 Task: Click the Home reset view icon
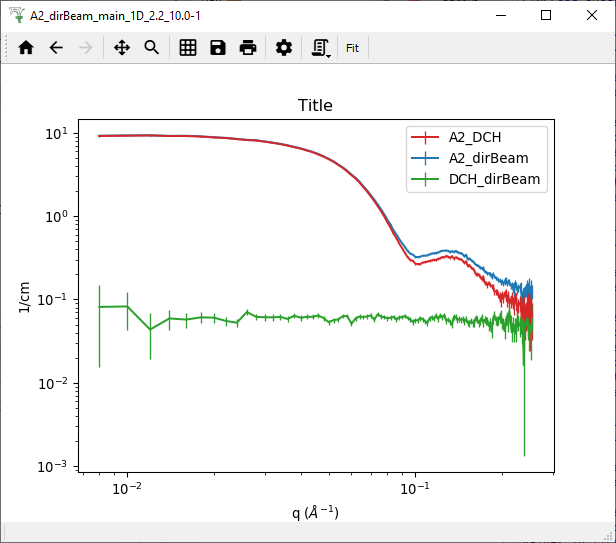pos(26,48)
